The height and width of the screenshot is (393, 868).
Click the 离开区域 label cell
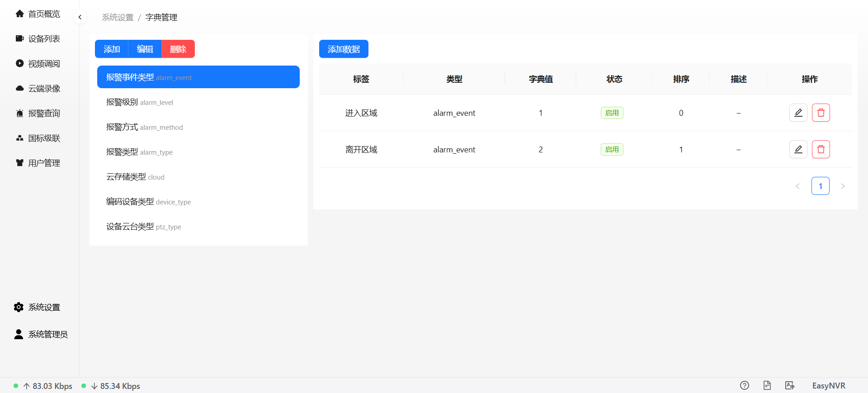(x=361, y=149)
